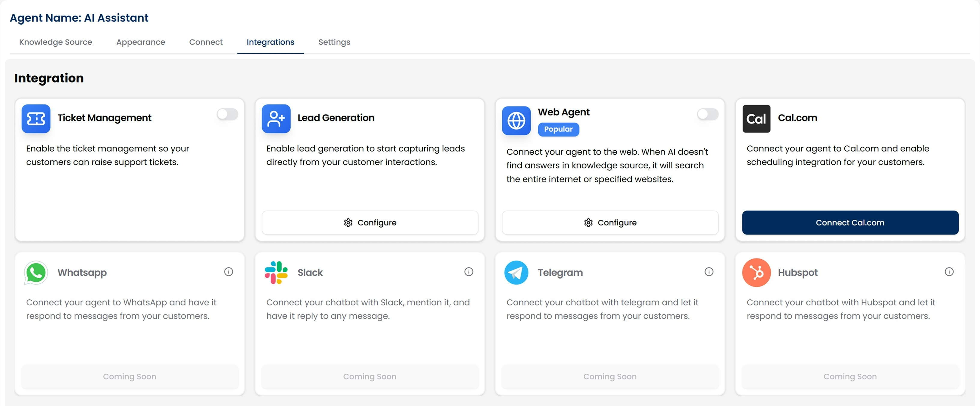The height and width of the screenshot is (406, 980).
Task: Click the WhatsApp icon
Action: 35,272
